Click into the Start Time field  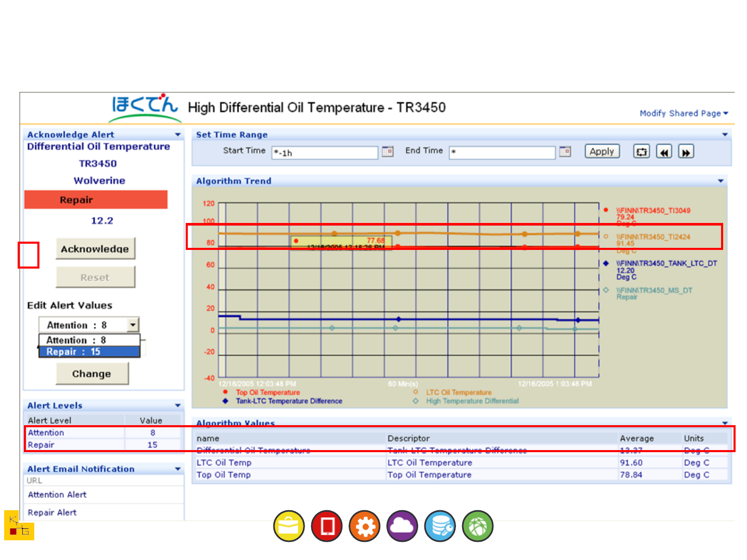tap(325, 152)
